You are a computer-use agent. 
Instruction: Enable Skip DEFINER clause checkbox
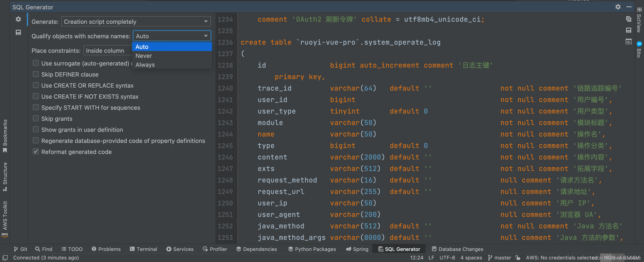tap(36, 74)
